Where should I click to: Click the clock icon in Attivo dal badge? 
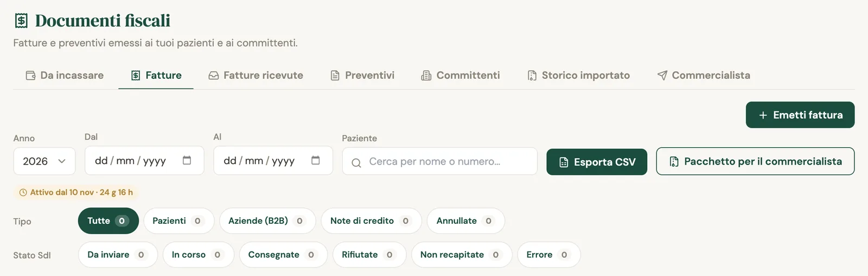23,192
